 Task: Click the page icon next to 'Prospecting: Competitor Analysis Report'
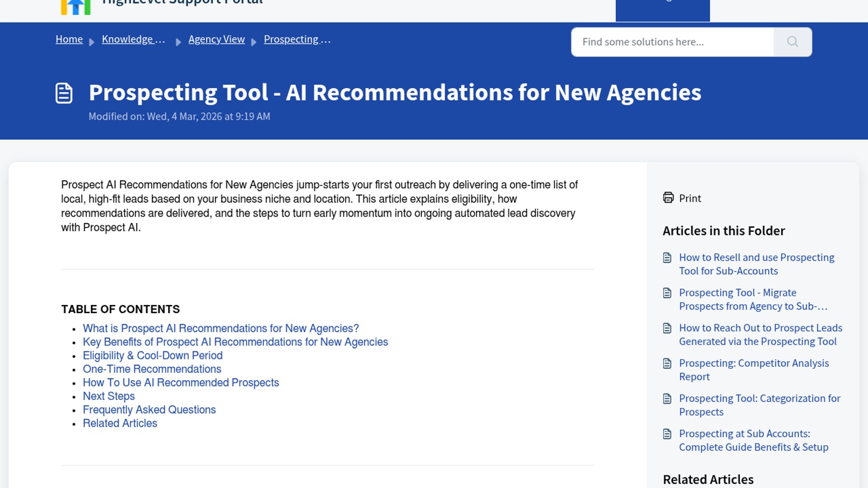coord(667,363)
